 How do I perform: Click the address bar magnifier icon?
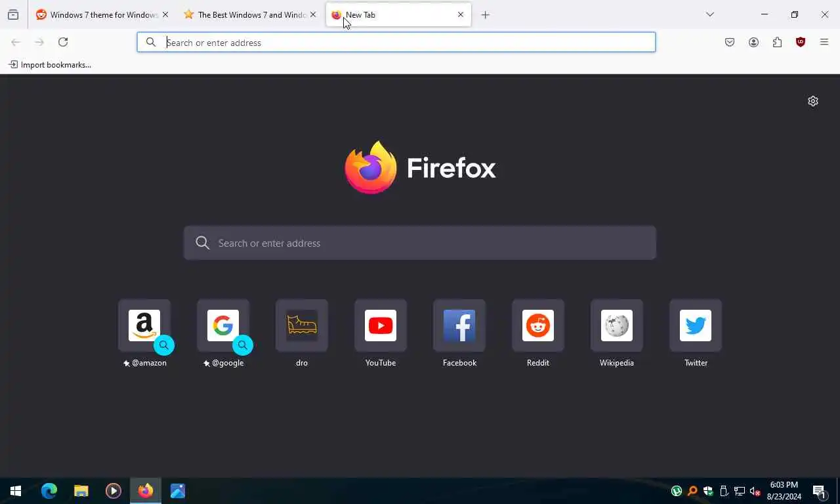(151, 42)
